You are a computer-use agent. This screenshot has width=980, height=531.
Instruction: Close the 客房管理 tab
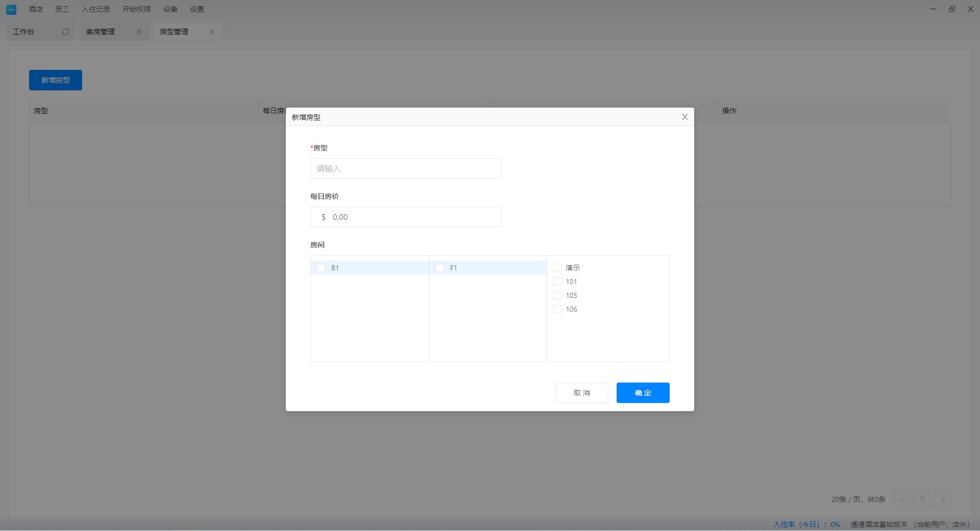coord(139,32)
